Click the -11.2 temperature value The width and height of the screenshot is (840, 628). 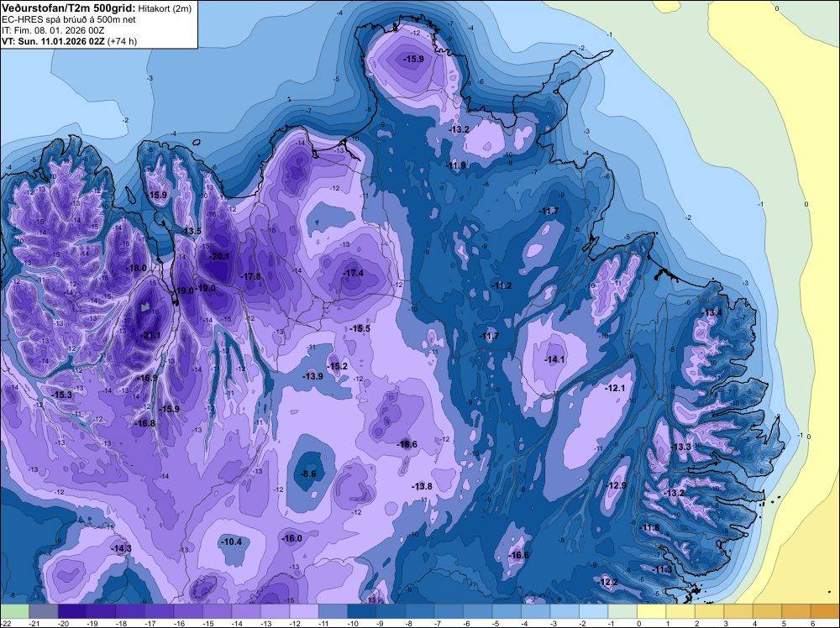point(502,286)
